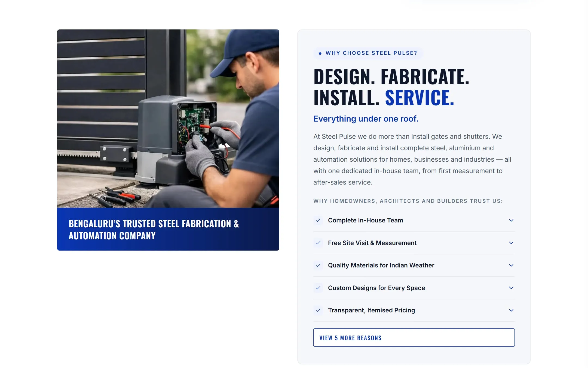Click the Everything under one roof subheading
The height and width of the screenshot is (368, 588).
click(366, 119)
